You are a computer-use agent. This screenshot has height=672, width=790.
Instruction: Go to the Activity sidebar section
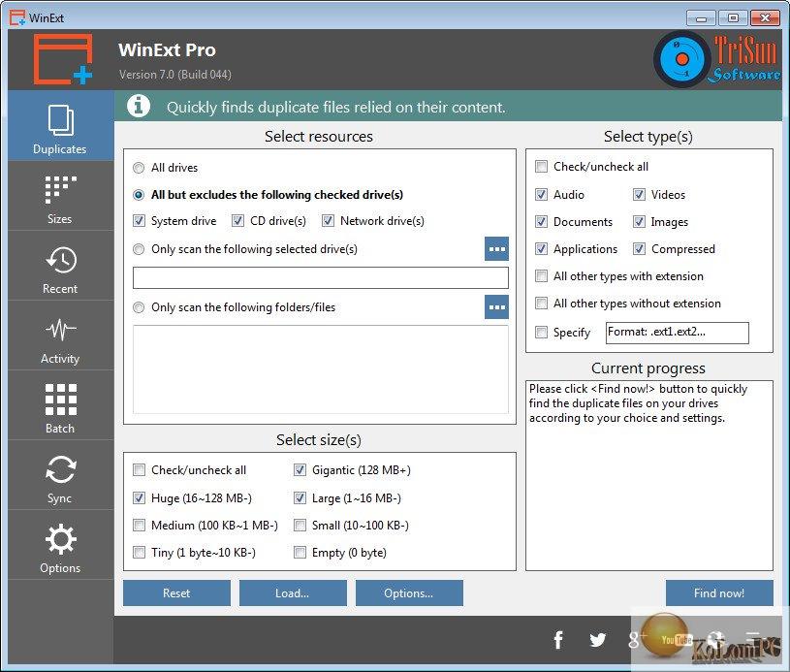click(60, 336)
